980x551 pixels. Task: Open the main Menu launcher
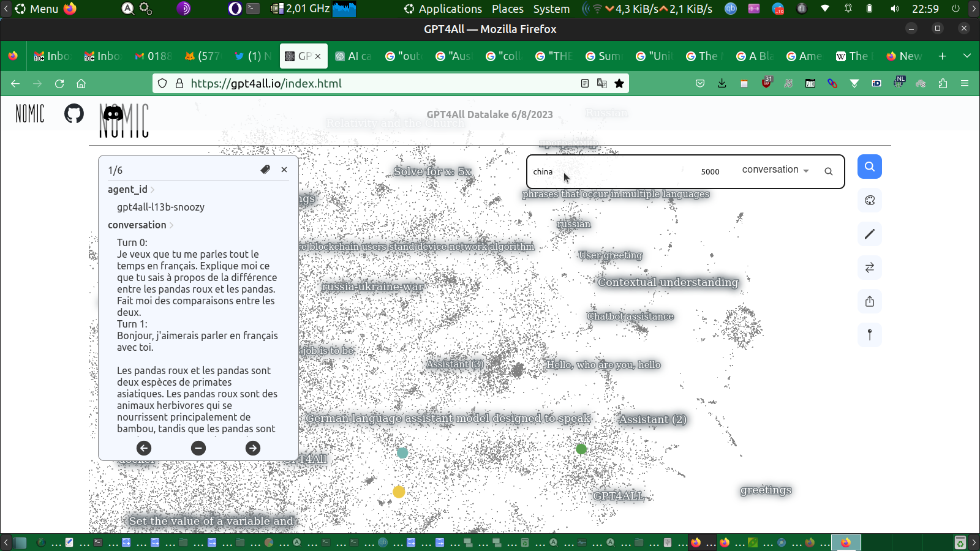click(x=37, y=9)
